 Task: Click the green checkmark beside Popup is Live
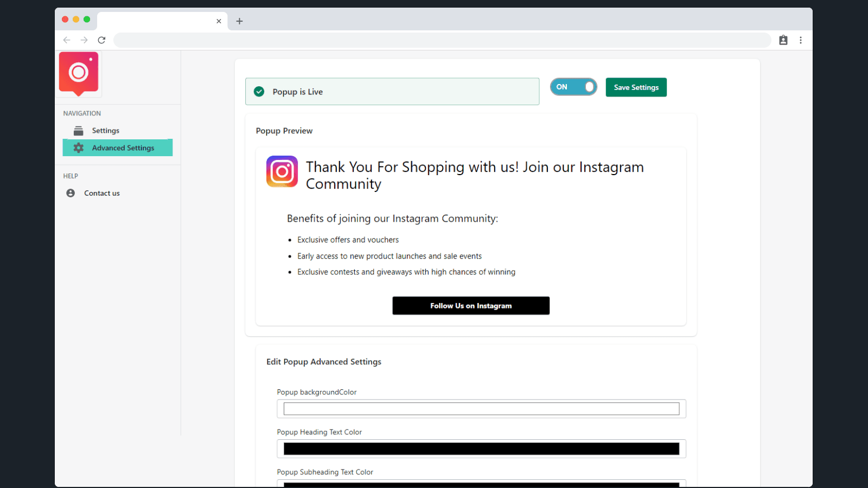(259, 91)
